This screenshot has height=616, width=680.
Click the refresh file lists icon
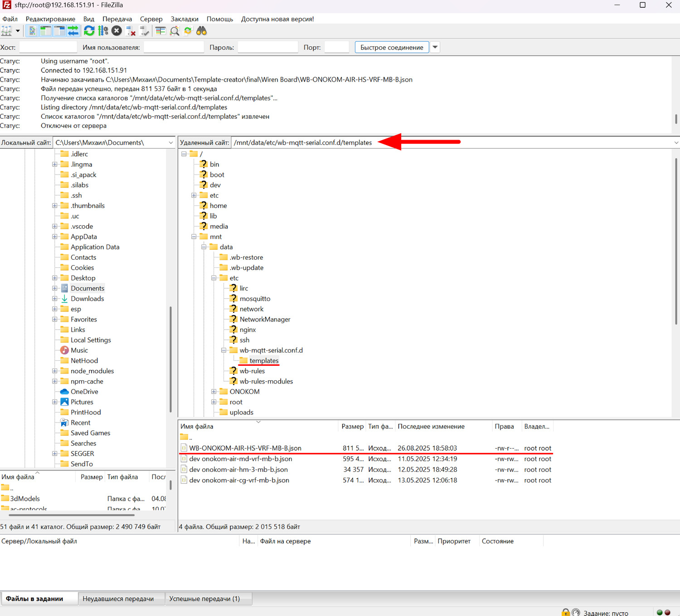coord(89,31)
